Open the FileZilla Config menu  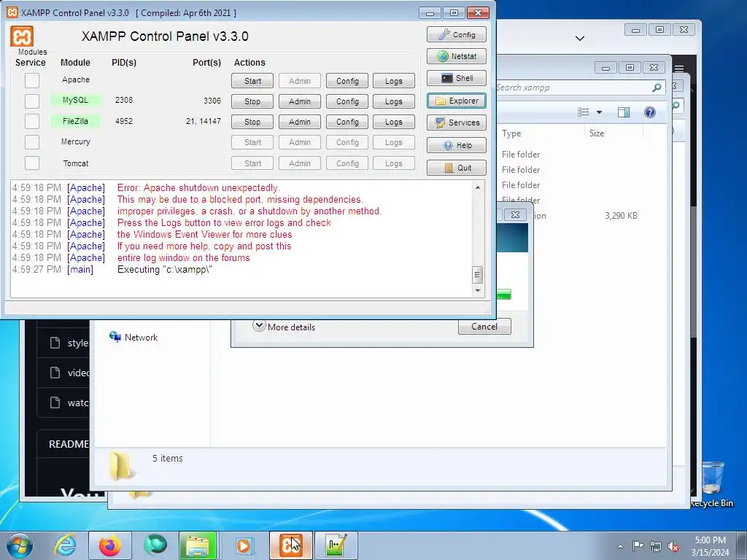[x=347, y=122]
